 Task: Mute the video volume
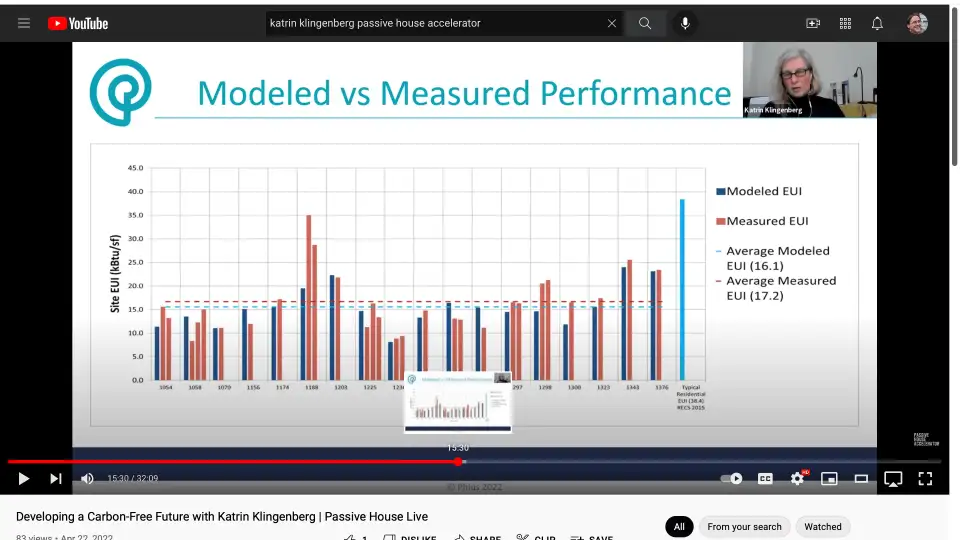(x=87, y=479)
